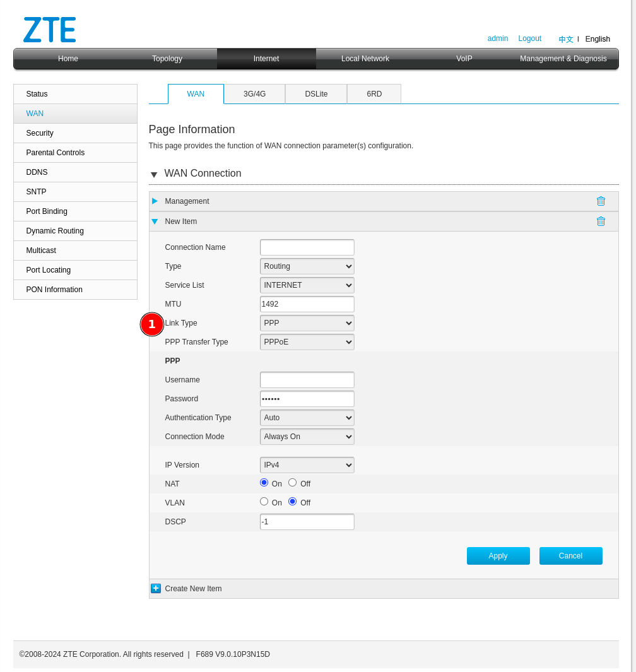
Task: Open the Link Type dropdown
Action: click(x=307, y=323)
